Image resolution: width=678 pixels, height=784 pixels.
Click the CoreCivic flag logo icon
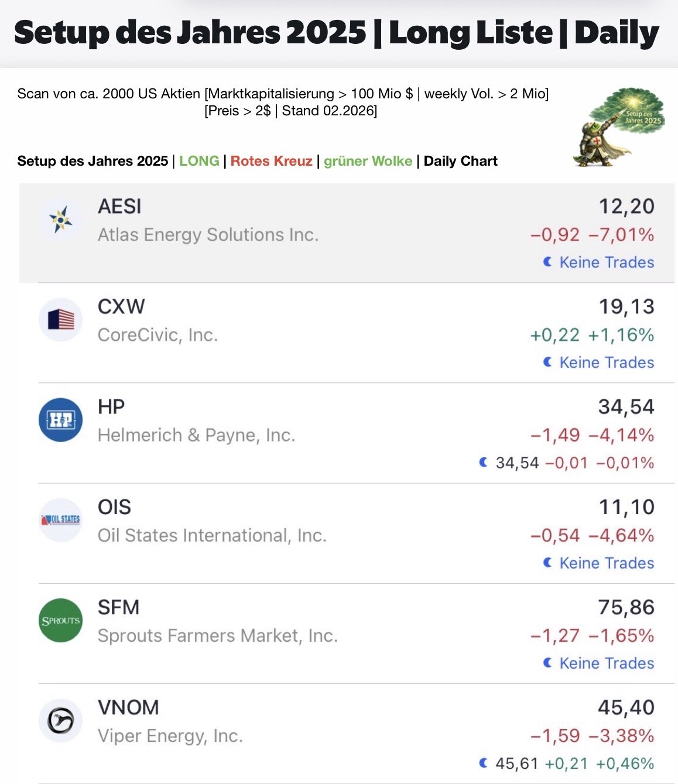pos(61,320)
